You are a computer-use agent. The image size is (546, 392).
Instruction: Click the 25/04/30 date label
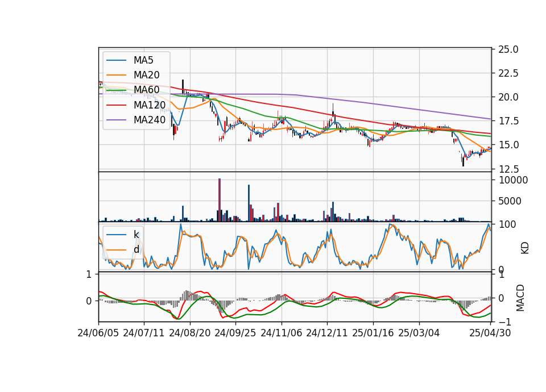(490, 333)
